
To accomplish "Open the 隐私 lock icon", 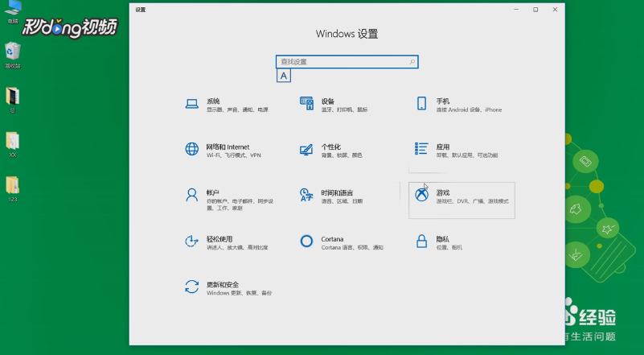I will [421, 241].
